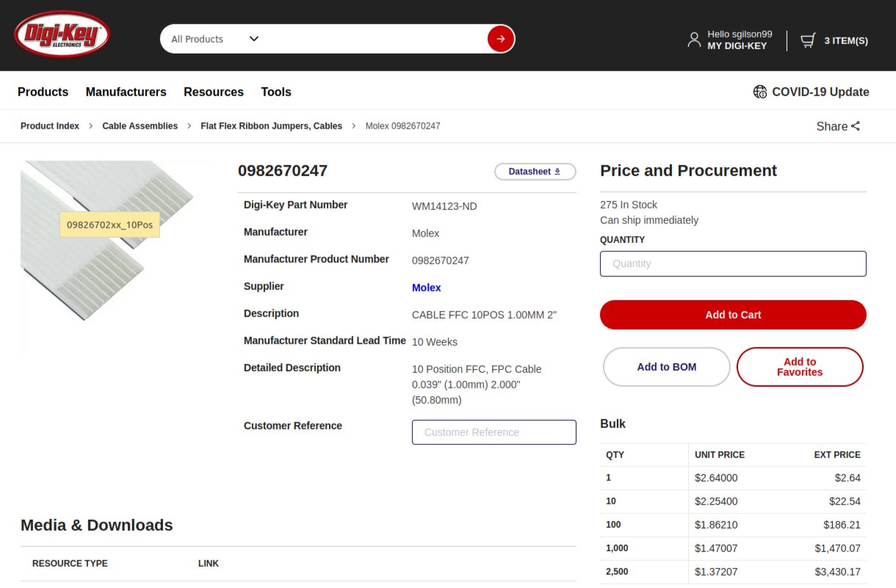Screen dimensions: 896x588
Task: Click into the main search box
Action: point(375,39)
